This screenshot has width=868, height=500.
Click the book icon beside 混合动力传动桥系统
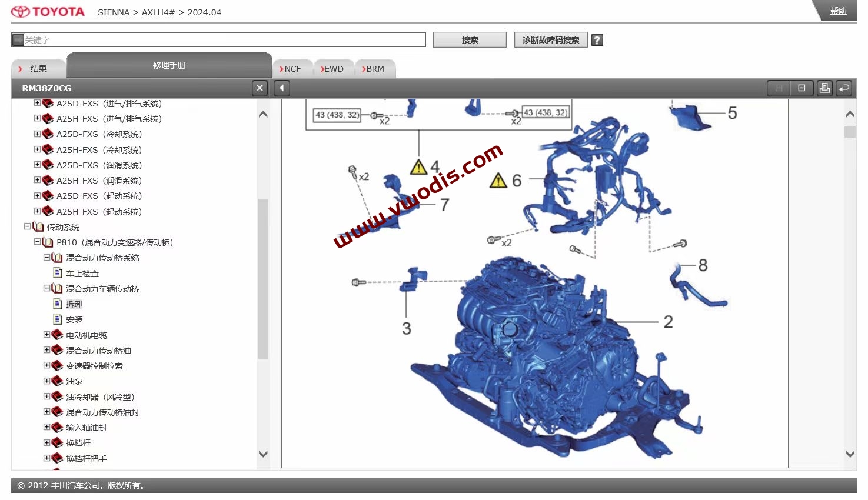coord(56,257)
